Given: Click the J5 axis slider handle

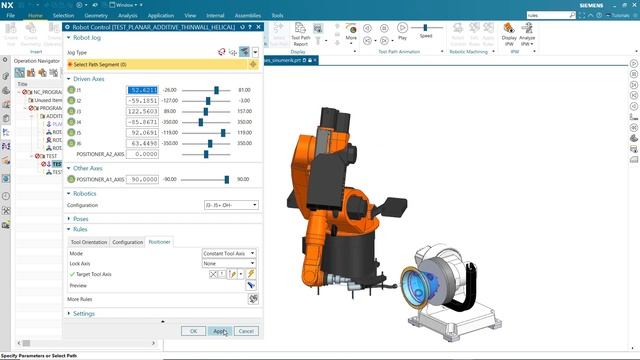Looking at the screenshot, I should 223,133.
